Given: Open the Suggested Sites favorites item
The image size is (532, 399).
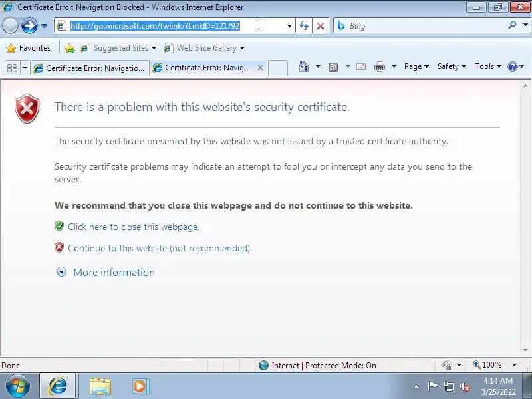Looking at the screenshot, I should [119, 48].
